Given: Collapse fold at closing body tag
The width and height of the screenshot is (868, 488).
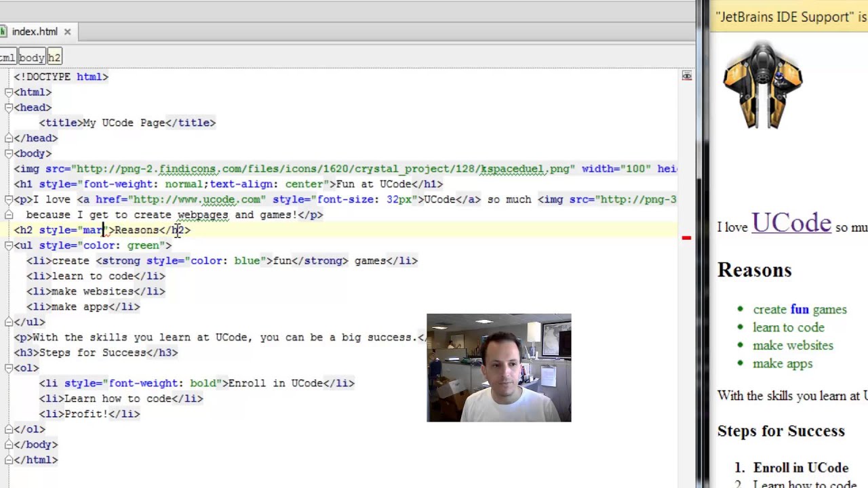Looking at the screenshot, I should [8, 445].
